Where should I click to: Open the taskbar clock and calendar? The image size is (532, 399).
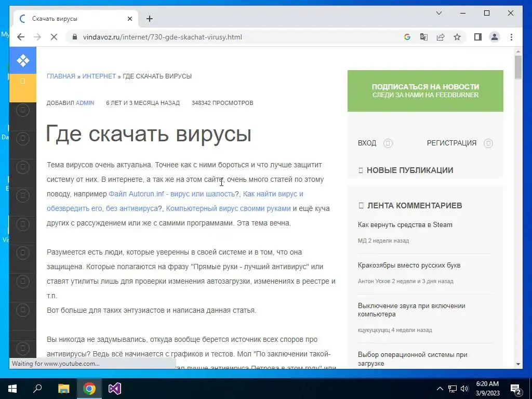pos(487,389)
